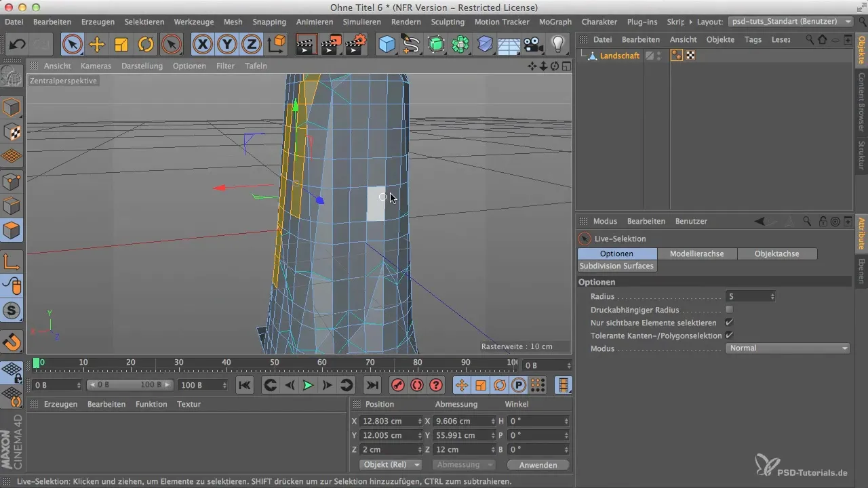This screenshot has height=488, width=868.
Task: Jump to start of timeline
Action: point(245,385)
